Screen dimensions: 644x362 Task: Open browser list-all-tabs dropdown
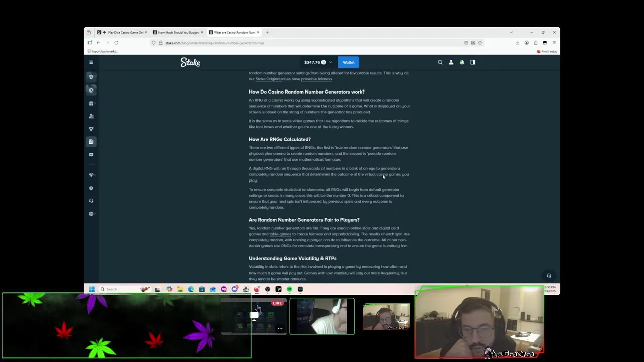click(511, 32)
